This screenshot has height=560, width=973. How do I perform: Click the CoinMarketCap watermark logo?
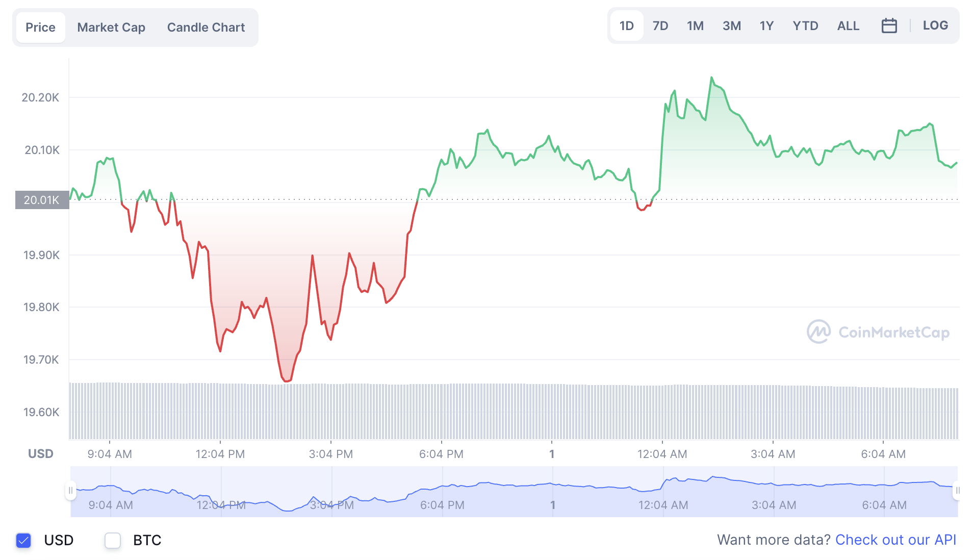tap(878, 332)
